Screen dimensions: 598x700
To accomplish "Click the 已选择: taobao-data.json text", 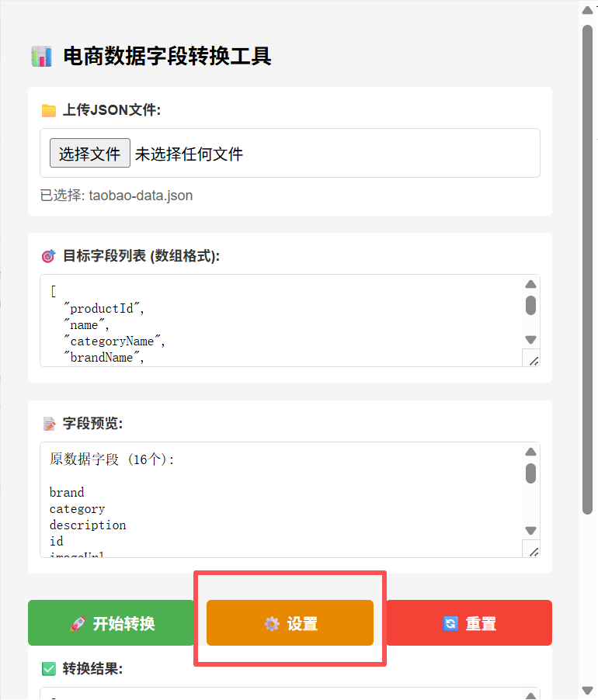I will pyautogui.click(x=116, y=196).
